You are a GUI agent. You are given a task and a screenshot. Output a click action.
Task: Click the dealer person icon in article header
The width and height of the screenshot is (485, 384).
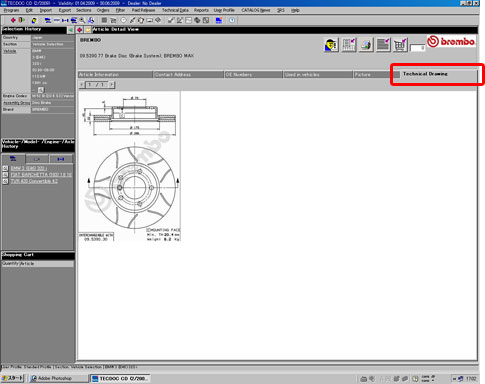(331, 45)
